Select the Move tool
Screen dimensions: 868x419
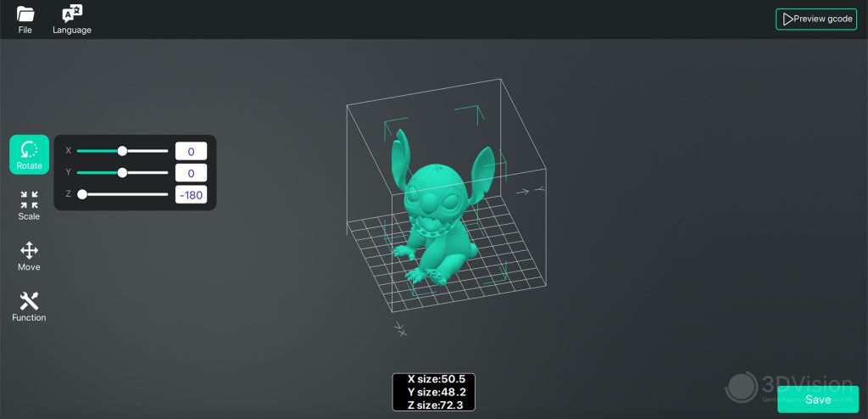29,256
